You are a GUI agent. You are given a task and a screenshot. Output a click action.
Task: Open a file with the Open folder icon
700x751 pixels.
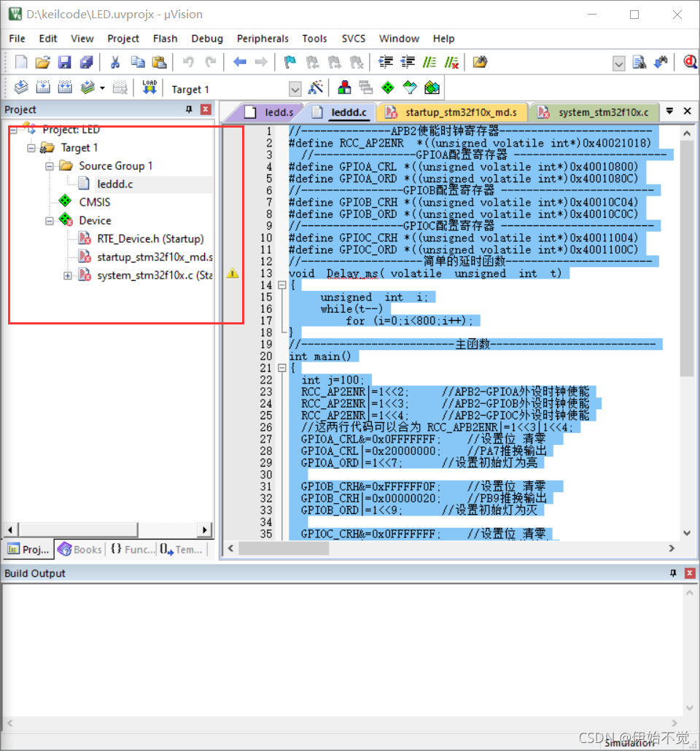tap(42, 62)
